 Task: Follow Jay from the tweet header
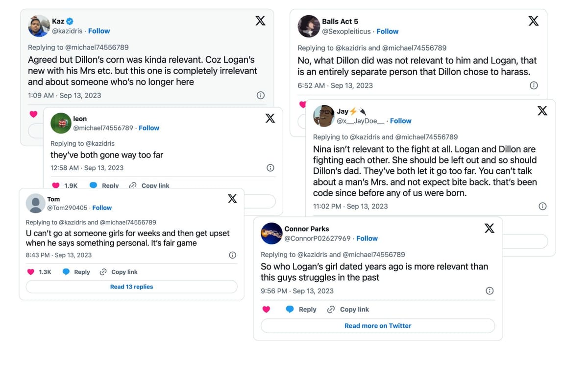400,121
